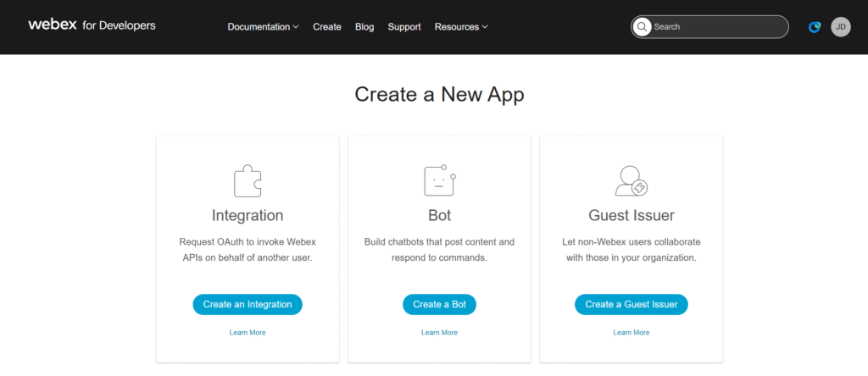Open the Create nav item

[327, 26]
